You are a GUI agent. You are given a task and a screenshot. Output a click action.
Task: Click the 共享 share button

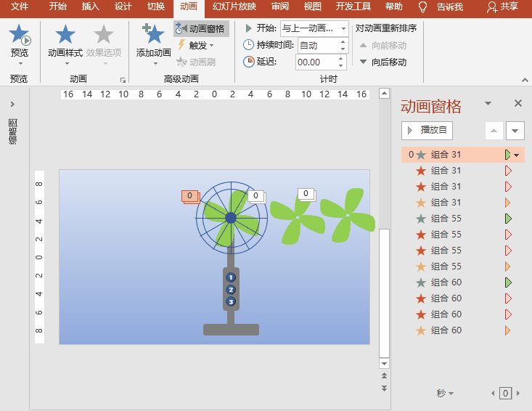pos(502,7)
